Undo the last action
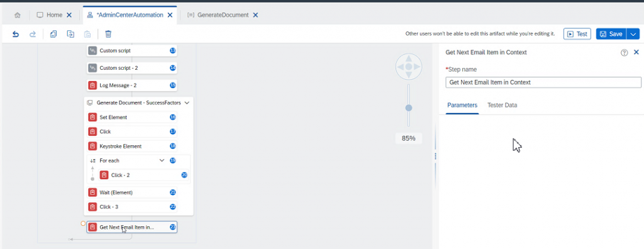This screenshot has width=644, height=249. 16,34
